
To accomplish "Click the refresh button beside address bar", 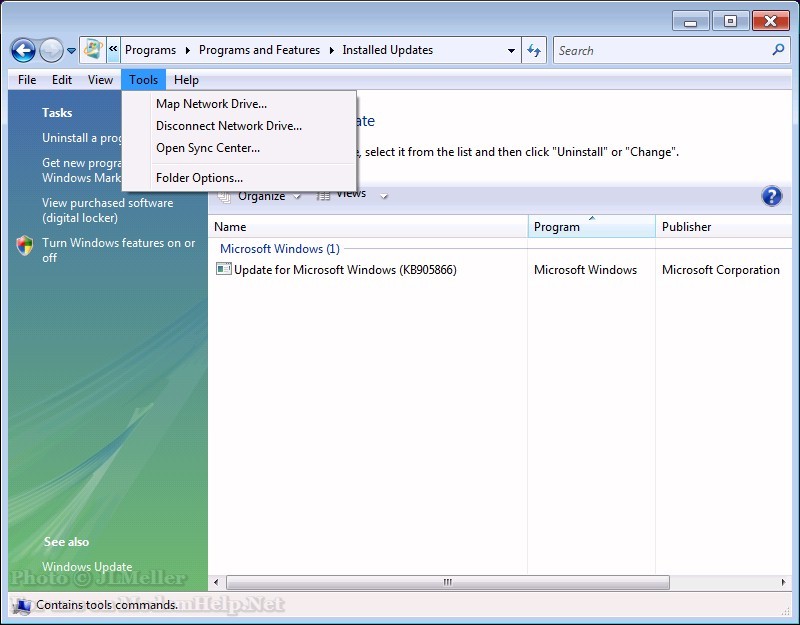I will coord(535,50).
